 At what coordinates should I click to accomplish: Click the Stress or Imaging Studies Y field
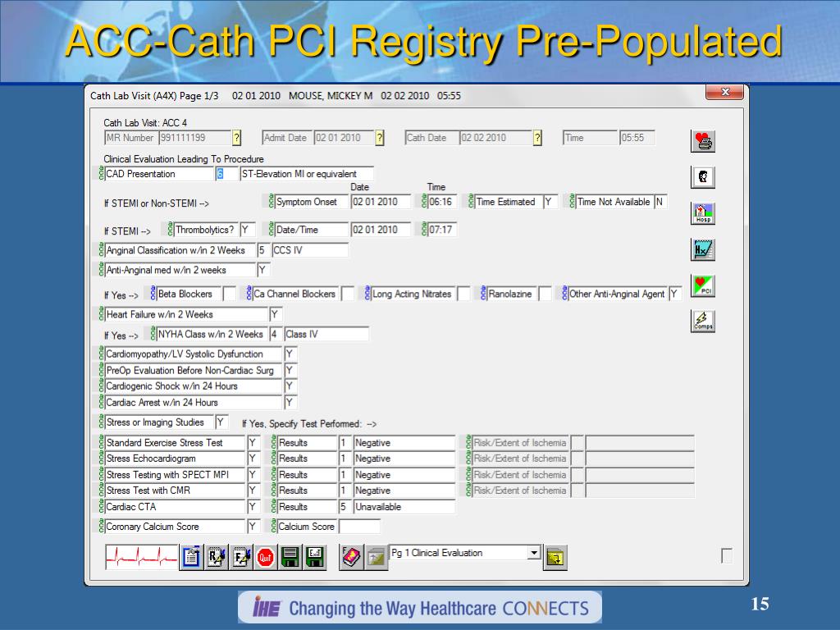pyautogui.click(x=221, y=422)
